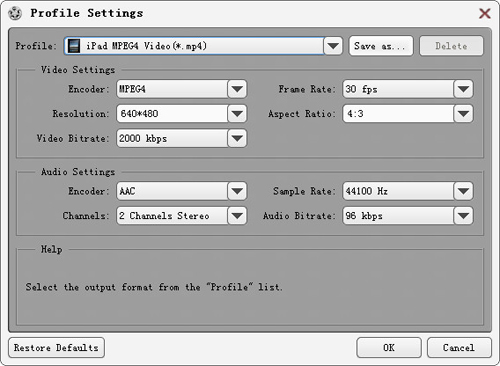The image size is (500, 366).
Task: Close the Profile Settings dialog
Action: [x=485, y=13]
